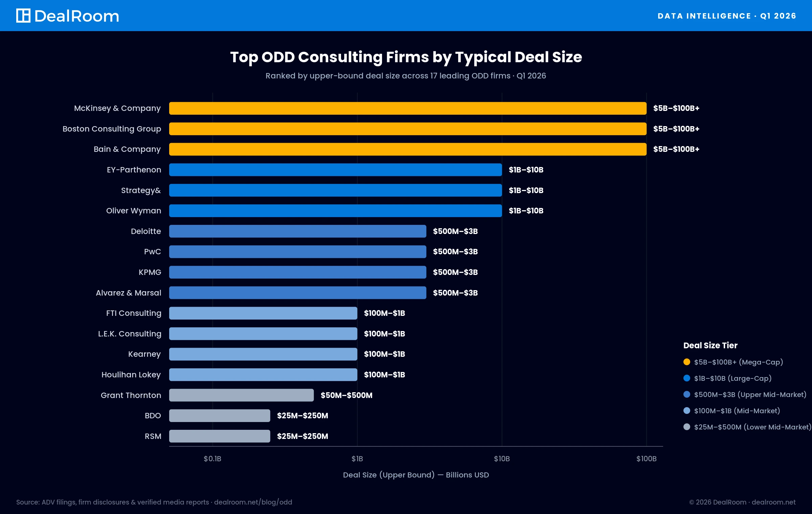This screenshot has width=812, height=514.
Task: Click the Kearney bar
Action: [263, 354]
